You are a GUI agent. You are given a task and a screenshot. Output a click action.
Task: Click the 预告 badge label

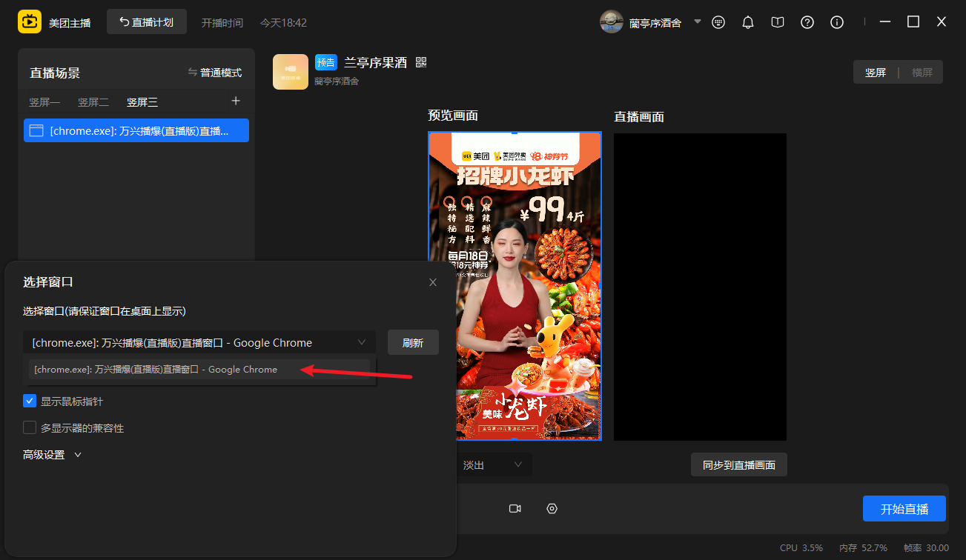pyautogui.click(x=326, y=62)
